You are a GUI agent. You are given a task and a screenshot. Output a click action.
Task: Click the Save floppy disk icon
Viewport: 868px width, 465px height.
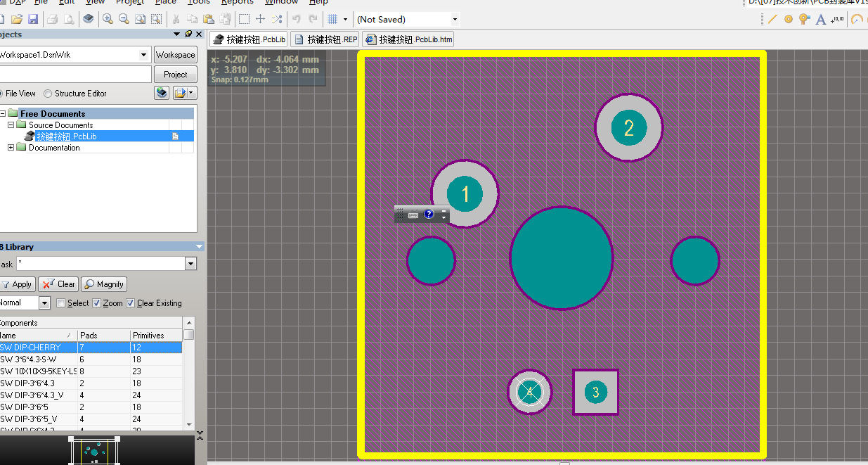(32, 19)
